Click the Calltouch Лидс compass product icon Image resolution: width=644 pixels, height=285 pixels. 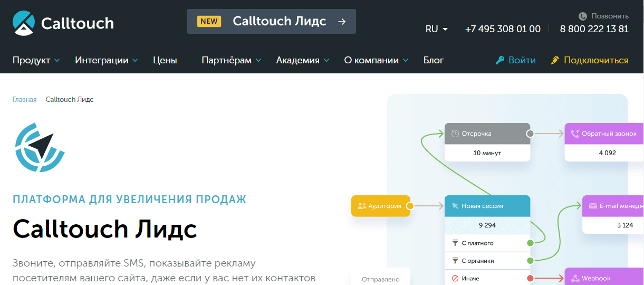40,147
